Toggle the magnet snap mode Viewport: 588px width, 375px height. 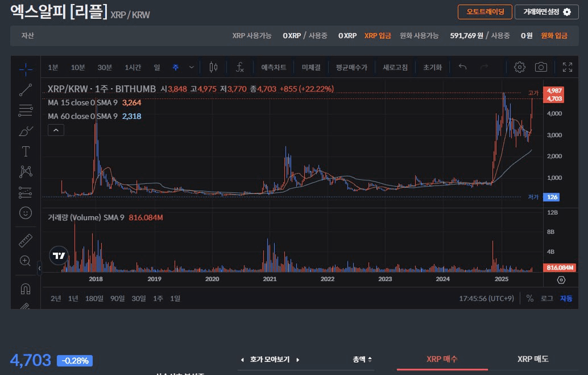coord(26,289)
